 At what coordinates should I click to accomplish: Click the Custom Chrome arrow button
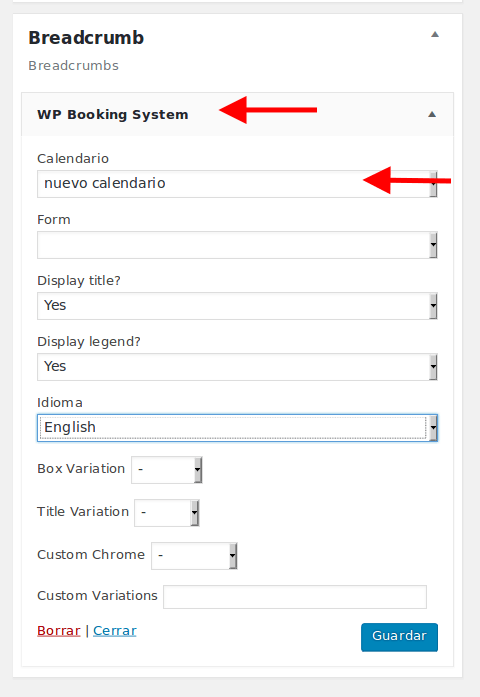pos(233,556)
